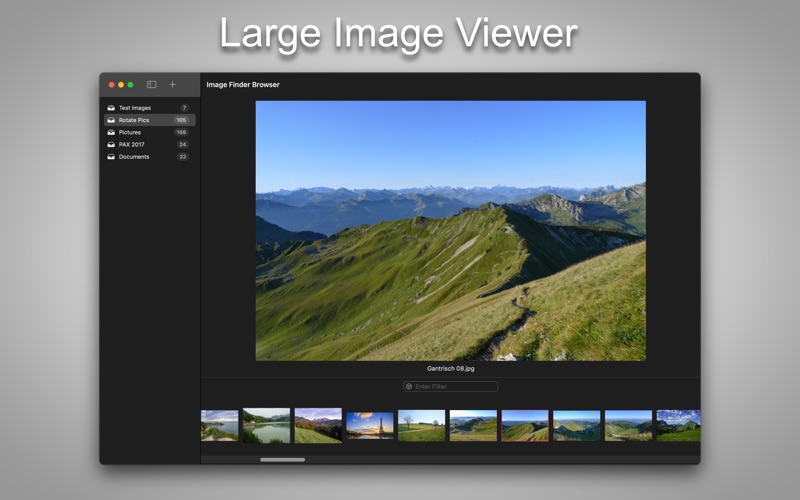Minimize the window with the yellow button
Screen dimensions: 800x500
click(x=121, y=85)
